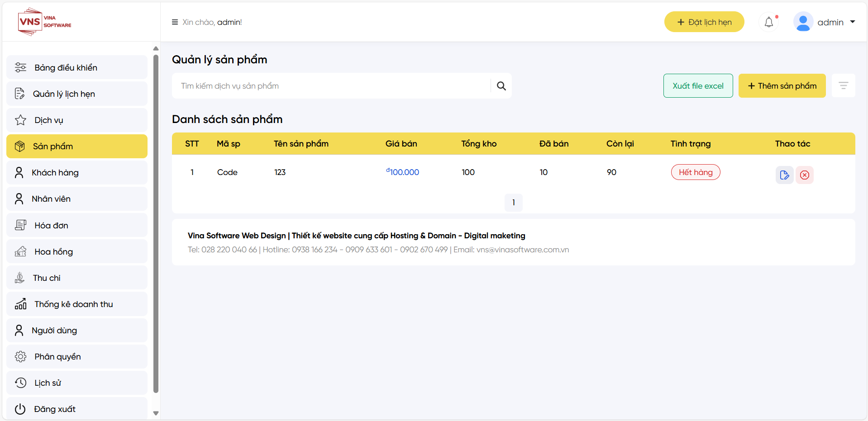Click the Tình trạng column header
The height and width of the screenshot is (421, 868).
click(x=691, y=143)
